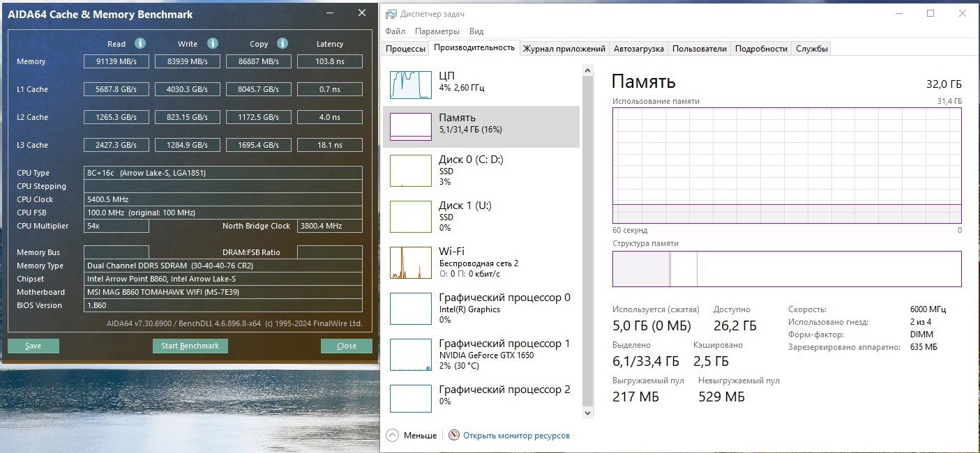
Task: Click the Memory Latency value 103.8 ns
Action: (x=330, y=61)
